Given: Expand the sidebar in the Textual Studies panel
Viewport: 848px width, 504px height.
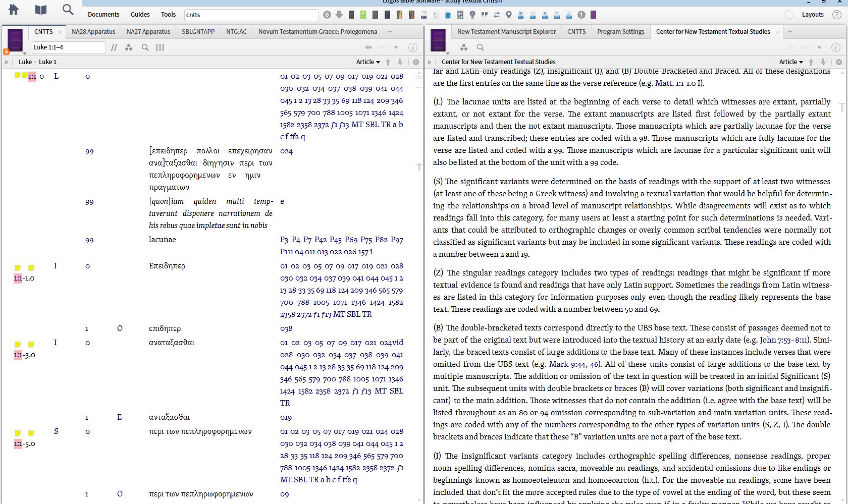Looking at the screenshot, I should (x=429, y=62).
